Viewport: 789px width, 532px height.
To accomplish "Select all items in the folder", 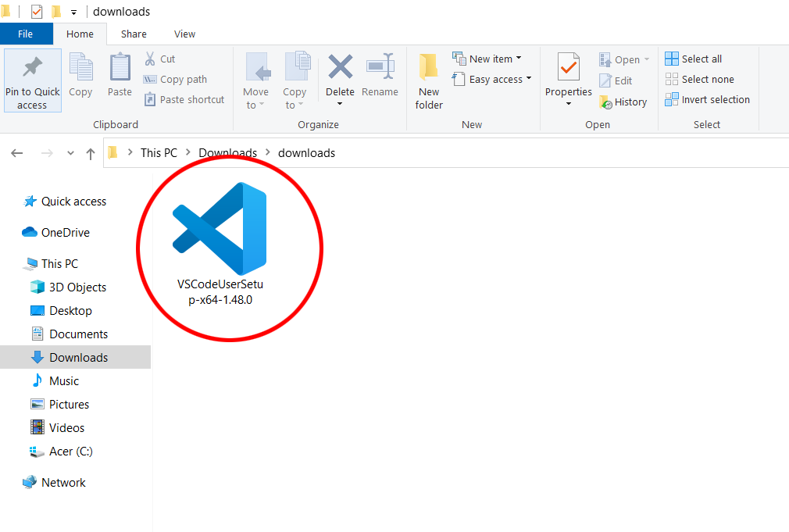I will [x=693, y=58].
